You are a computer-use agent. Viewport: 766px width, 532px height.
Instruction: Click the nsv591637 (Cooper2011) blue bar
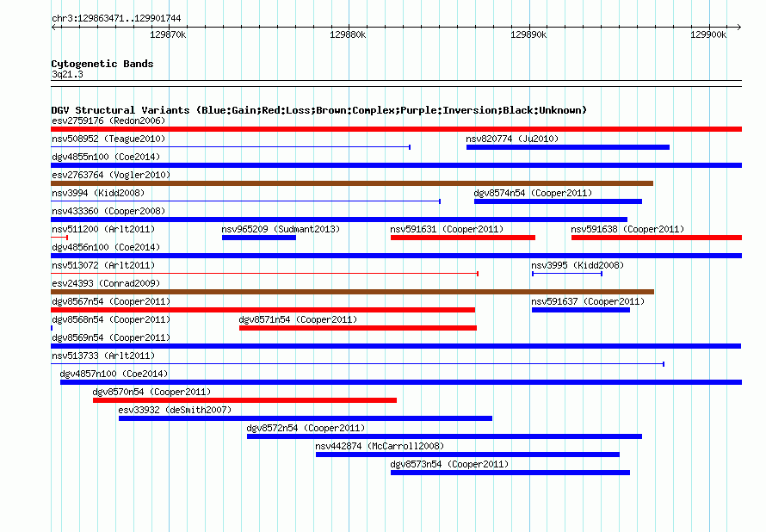point(581,310)
